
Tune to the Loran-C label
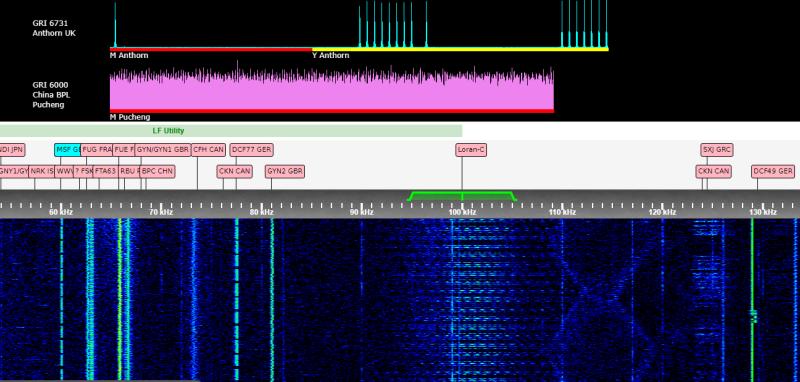pyautogui.click(x=471, y=150)
